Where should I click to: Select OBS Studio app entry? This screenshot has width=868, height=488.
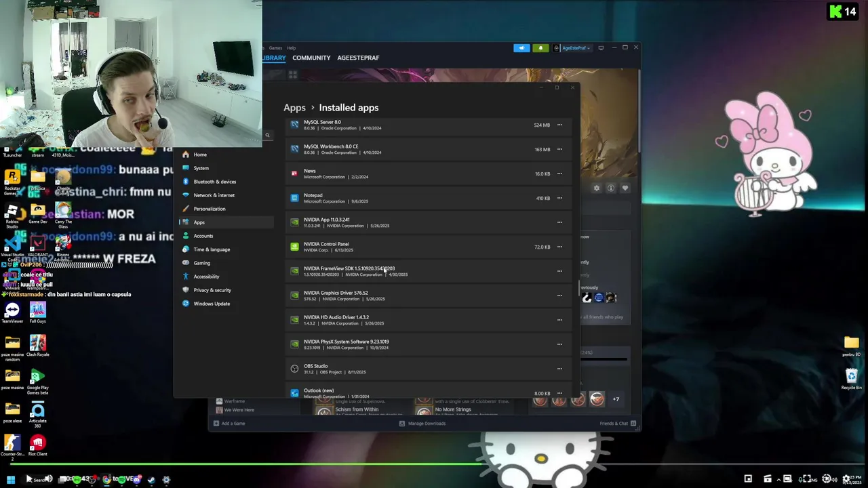(428, 369)
